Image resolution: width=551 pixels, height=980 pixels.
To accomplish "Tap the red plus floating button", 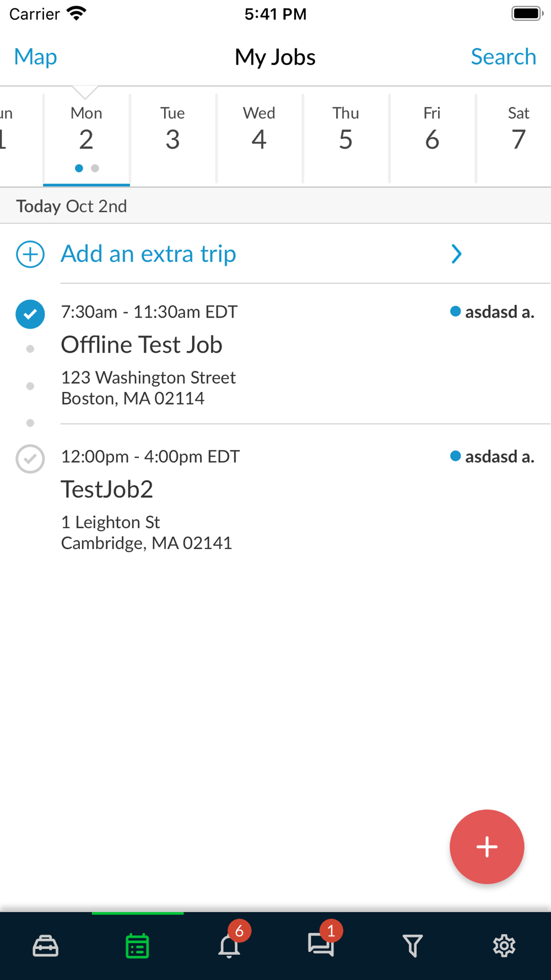I will point(487,847).
